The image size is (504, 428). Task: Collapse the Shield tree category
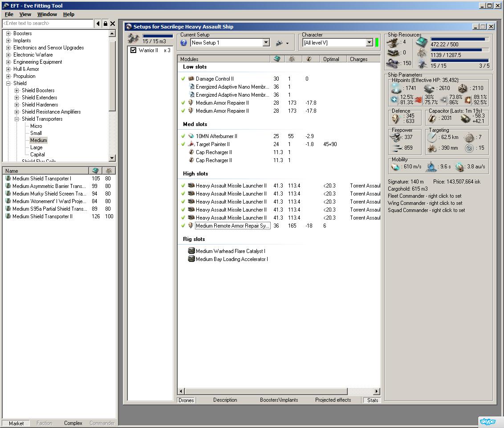[x=8, y=83]
